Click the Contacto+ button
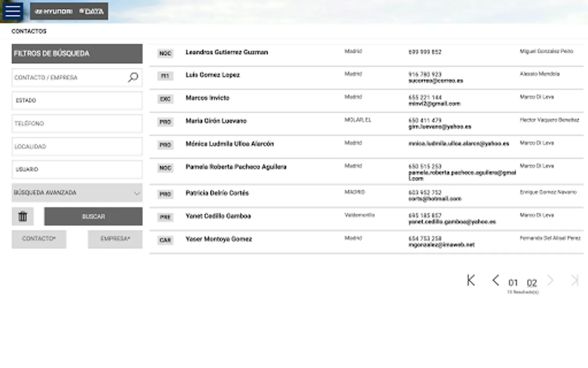588x368 pixels. click(39, 239)
